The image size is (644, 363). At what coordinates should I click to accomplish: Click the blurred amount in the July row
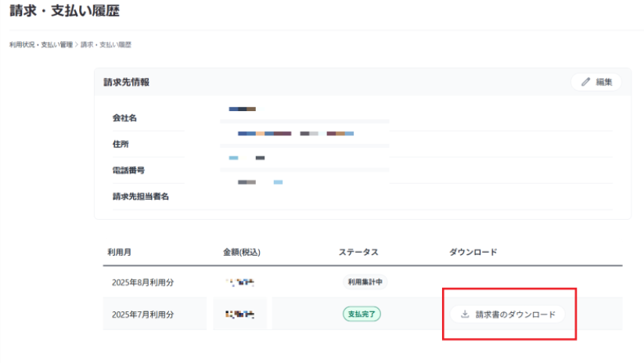[239, 314]
